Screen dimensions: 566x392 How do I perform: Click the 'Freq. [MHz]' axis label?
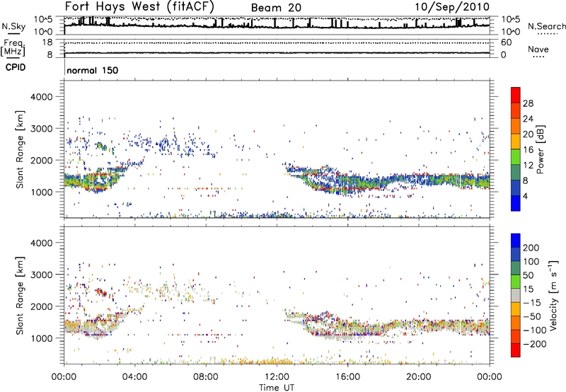(13, 48)
